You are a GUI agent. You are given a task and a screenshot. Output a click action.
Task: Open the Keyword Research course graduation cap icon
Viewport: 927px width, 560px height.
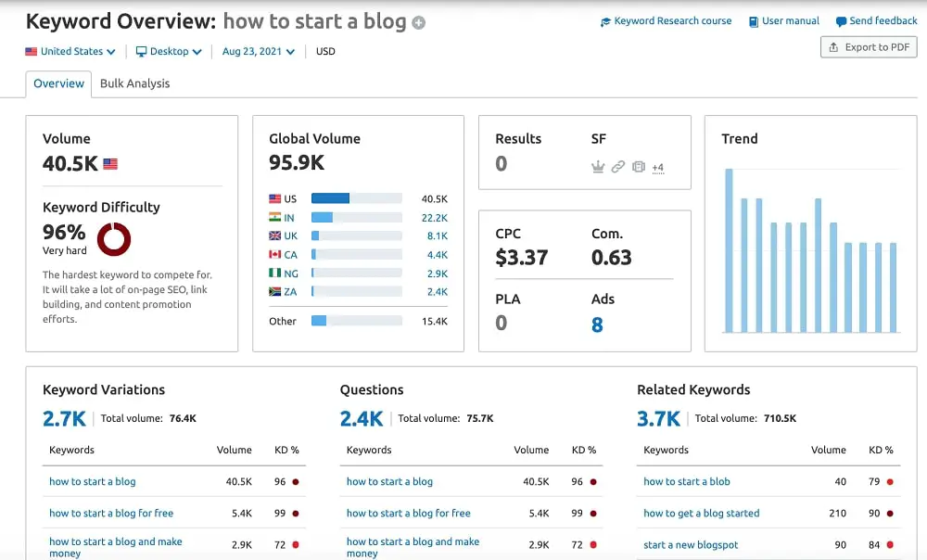tap(607, 20)
